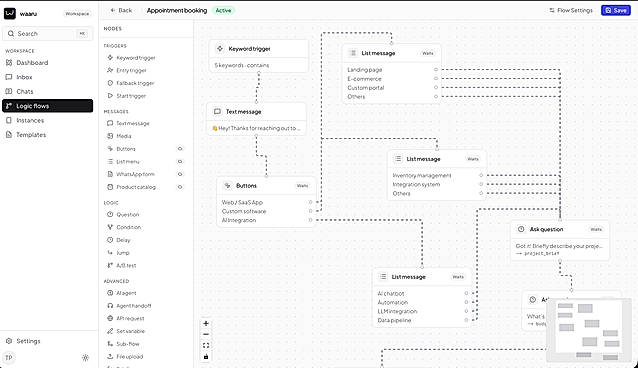638x368 pixels.
Task: Select the Jump node icon
Action: [x=110, y=253]
